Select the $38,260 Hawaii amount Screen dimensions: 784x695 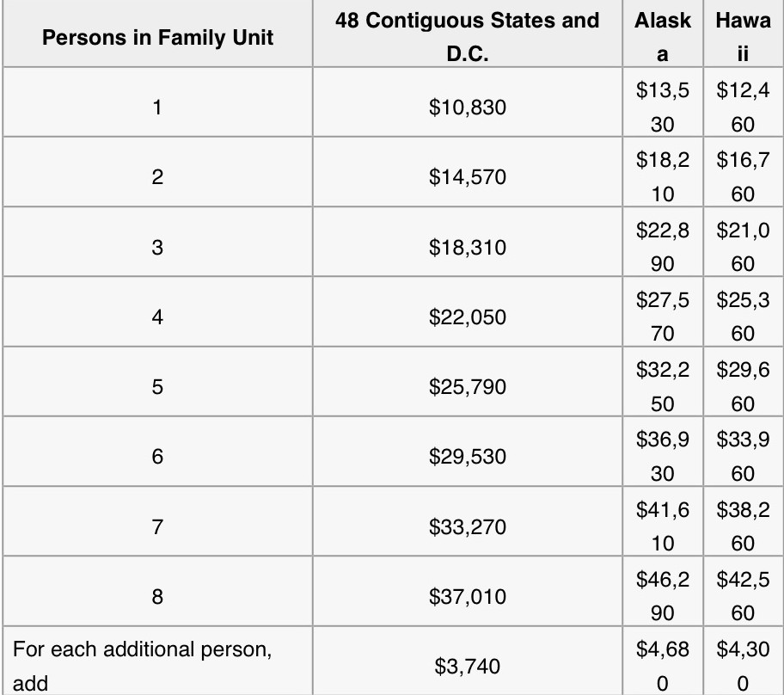(x=744, y=526)
